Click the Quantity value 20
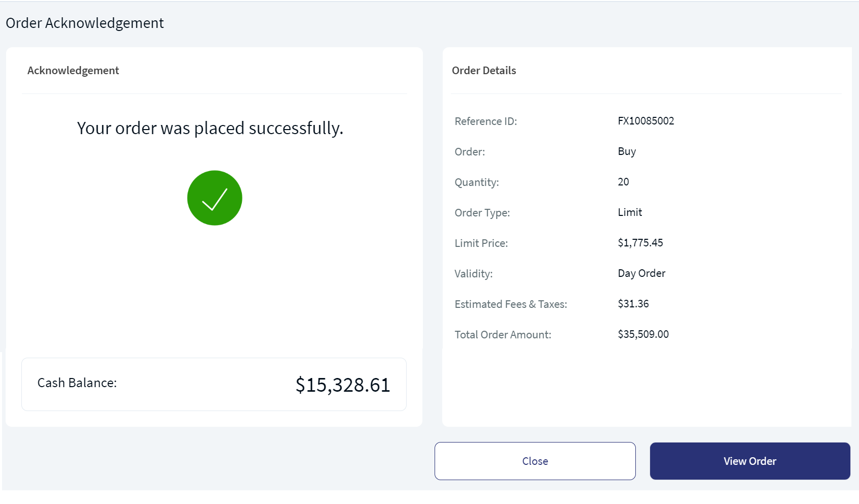Screen dimensions: 859x504 point(623,182)
